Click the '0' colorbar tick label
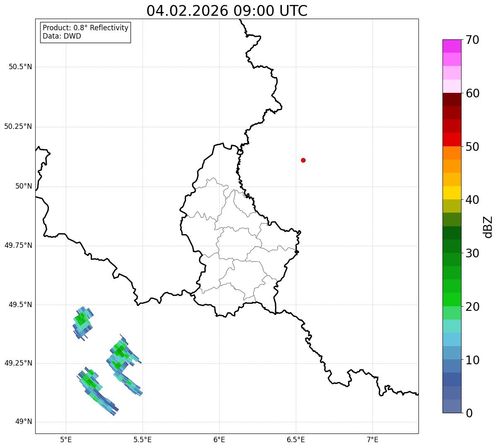Screen dimensions: 498x448 (x=469, y=413)
